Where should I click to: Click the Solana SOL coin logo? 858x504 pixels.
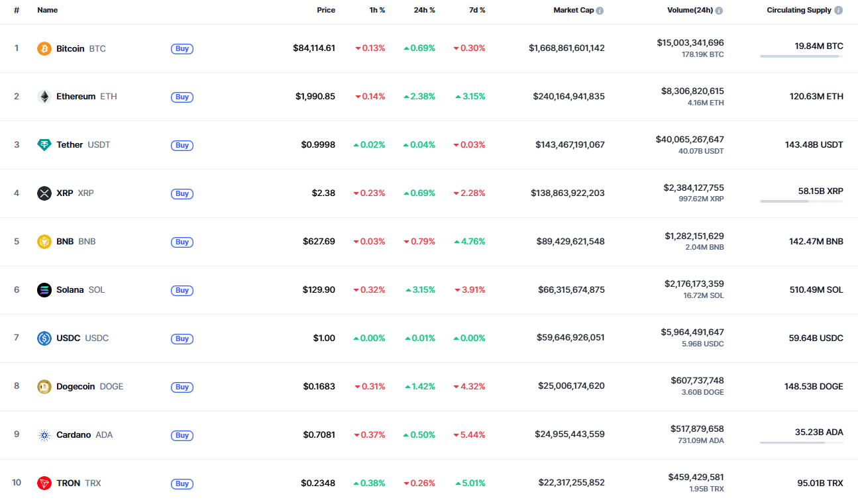(x=44, y=289)
